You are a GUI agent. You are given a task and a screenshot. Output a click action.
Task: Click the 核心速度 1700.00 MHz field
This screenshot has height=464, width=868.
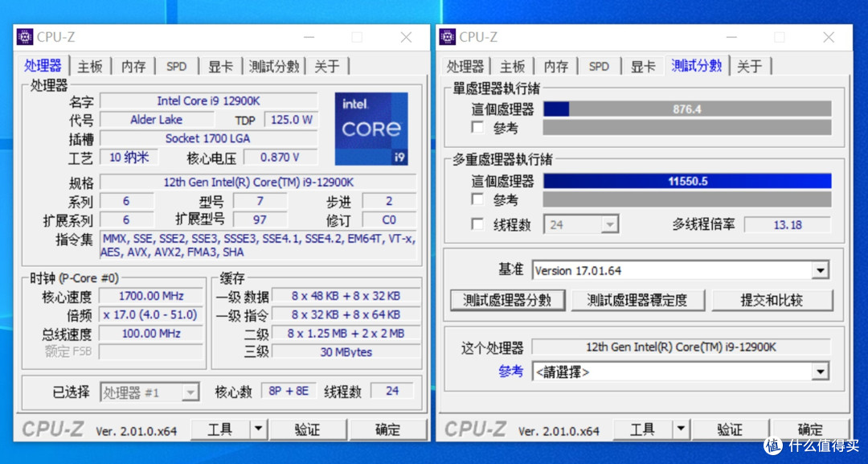pos(151,296)
